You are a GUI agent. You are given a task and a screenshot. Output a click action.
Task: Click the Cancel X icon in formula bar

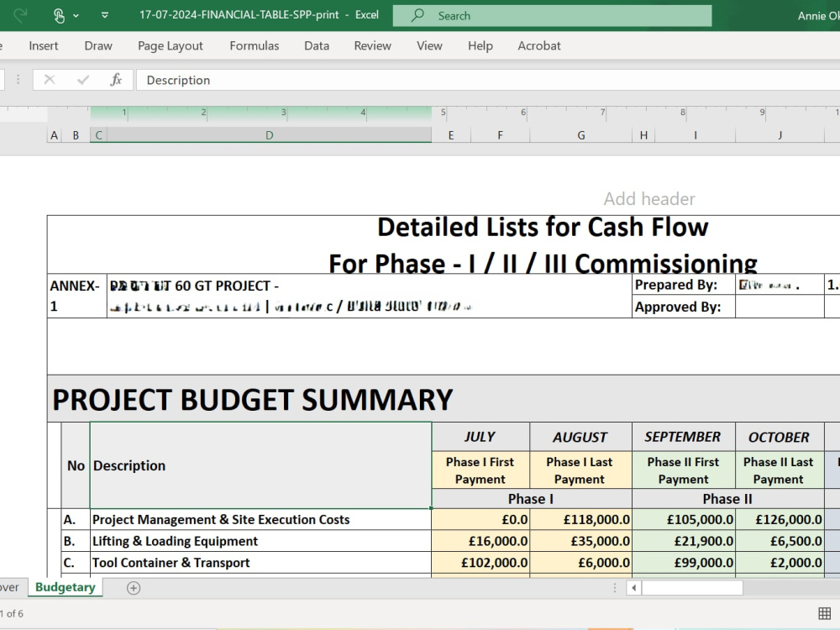pyautogui.click(x=50, y=80)
